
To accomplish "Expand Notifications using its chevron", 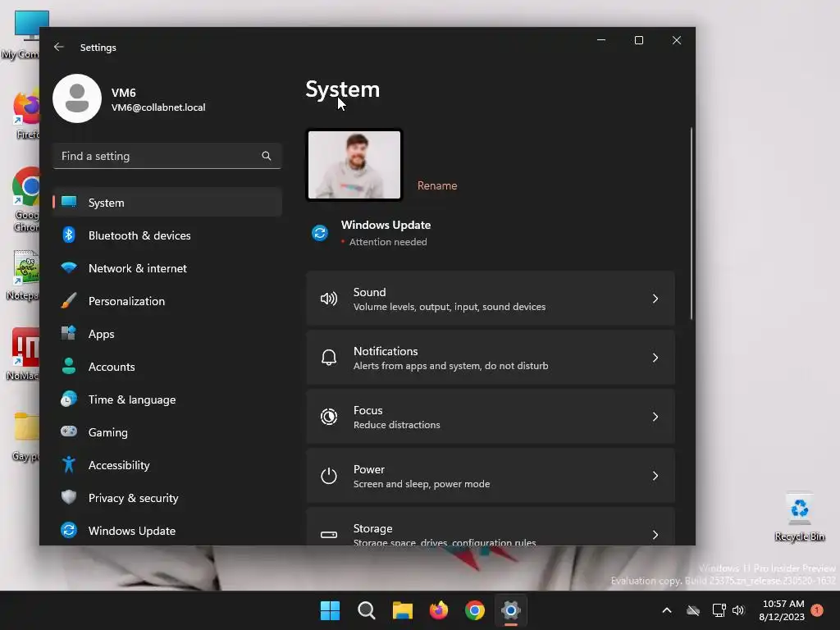I will [655, 358].
